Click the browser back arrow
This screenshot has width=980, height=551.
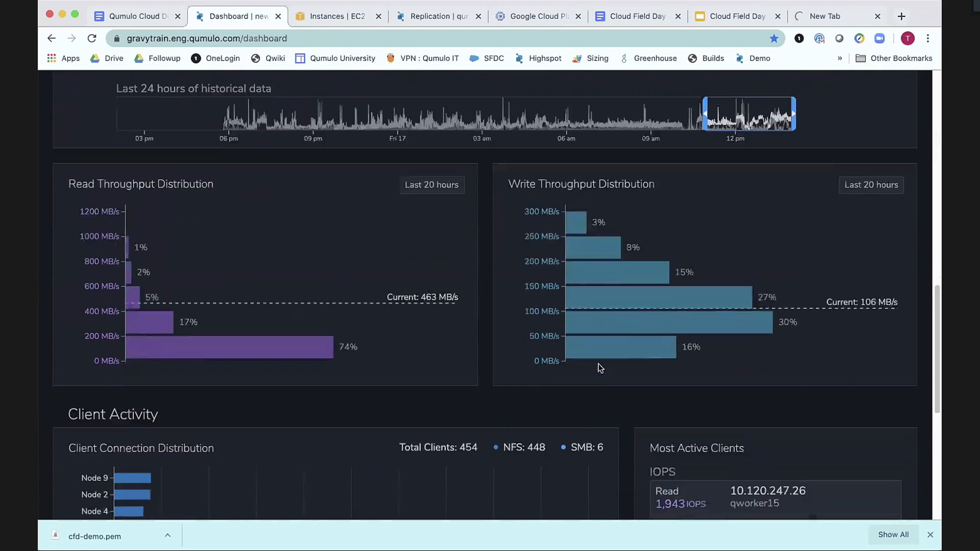51,38
